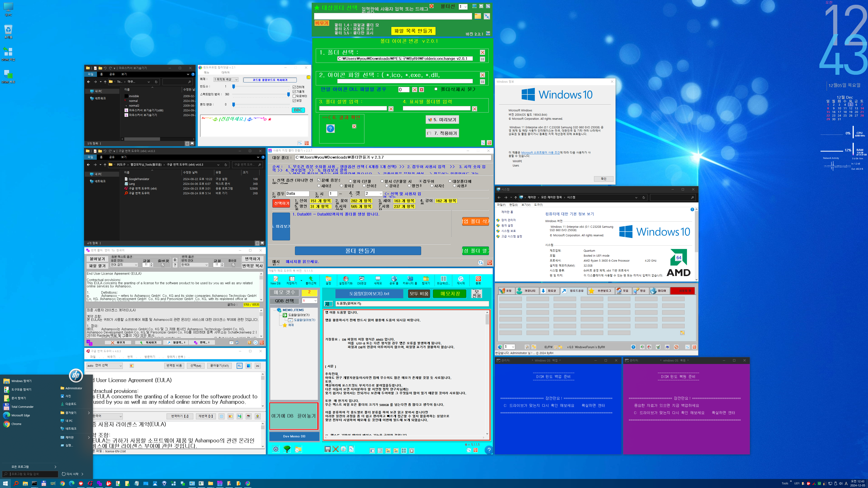This screenshot has width=868, height=488.
Task: Open the 한국어 translation language dropdown in translator
Action: (195, 265)
